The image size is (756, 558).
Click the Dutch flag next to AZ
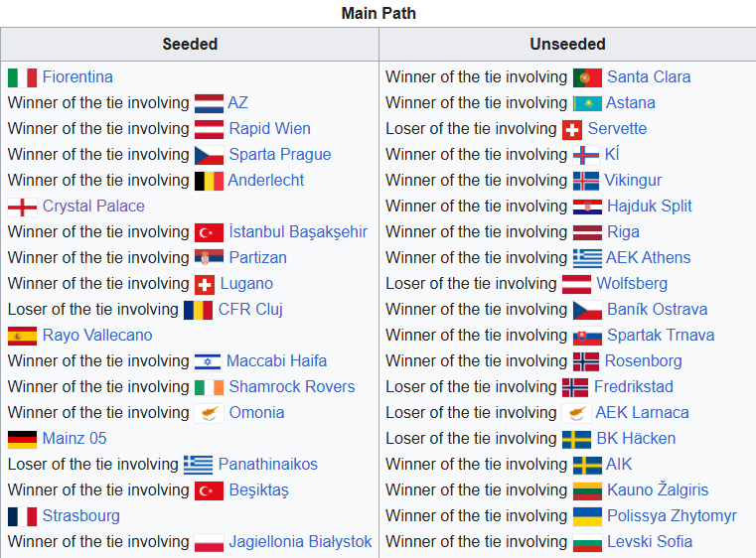209,103
